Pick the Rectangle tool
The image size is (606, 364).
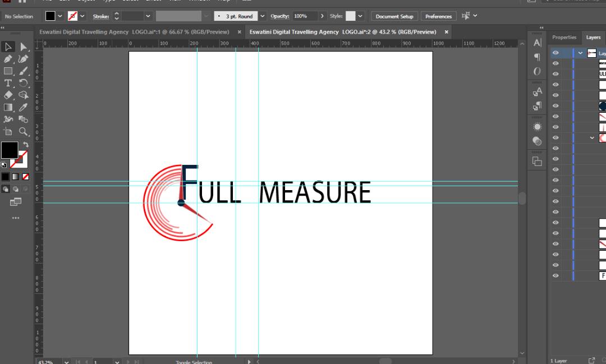point(8,71)
